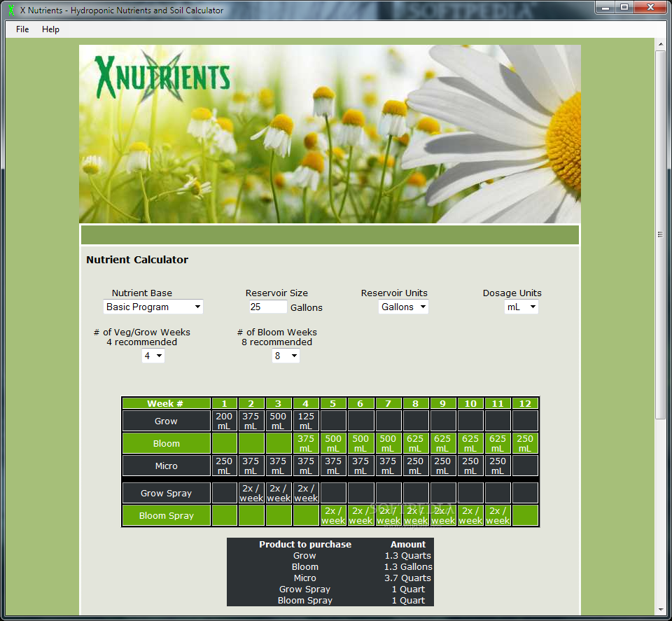Open the Dosage Units mL dropdown
The height and width of the screenshot is (621, 672).
[521, 307]
